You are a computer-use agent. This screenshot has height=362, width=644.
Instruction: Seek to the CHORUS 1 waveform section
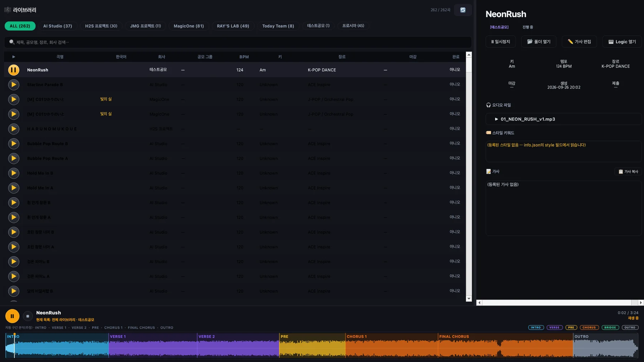point(392,346)
